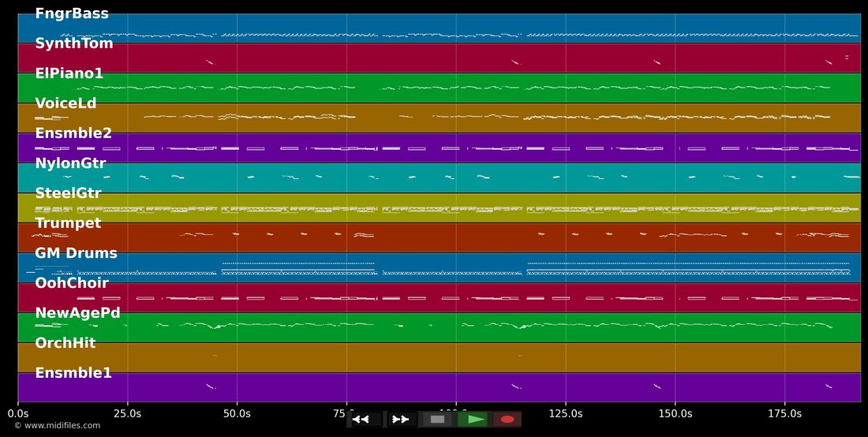868x437 pixels.
Task: Select the VoiceLd track
Action: pos(439,118)
